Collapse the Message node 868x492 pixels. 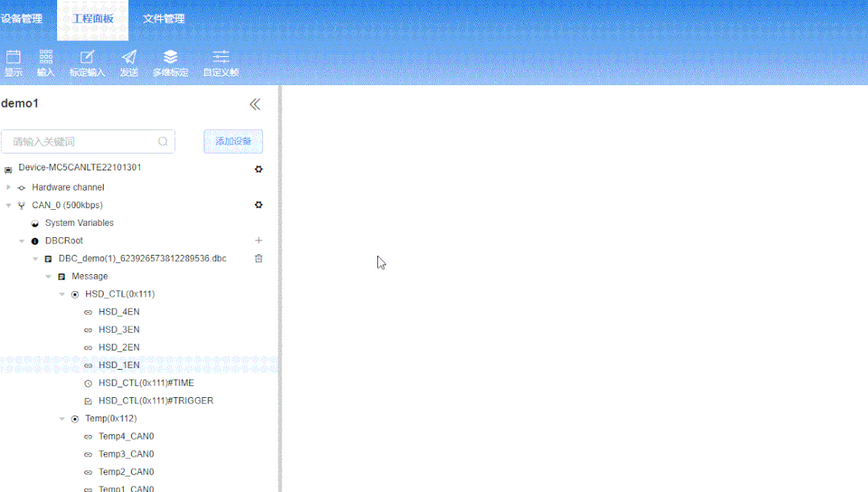point(48,277)
